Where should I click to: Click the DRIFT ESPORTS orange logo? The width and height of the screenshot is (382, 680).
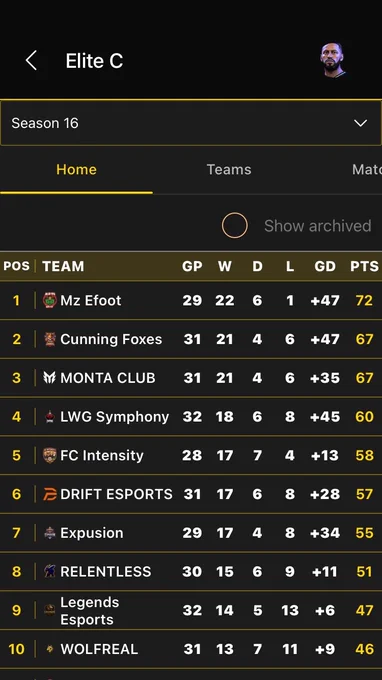pyautogui.click(x=50, y=494)
